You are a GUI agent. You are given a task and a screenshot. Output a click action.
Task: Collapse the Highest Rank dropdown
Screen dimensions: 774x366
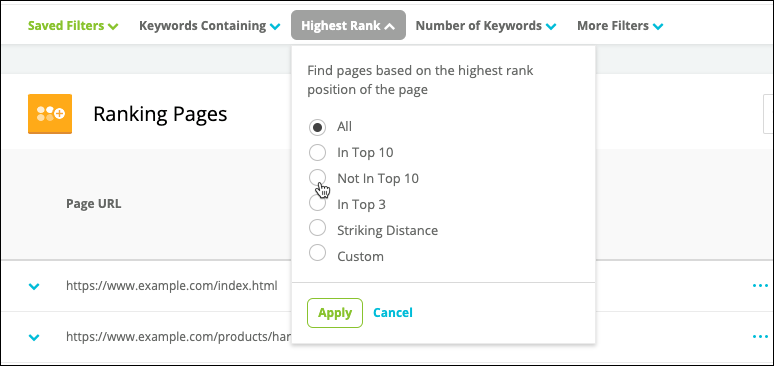pyautogui.click(x=348, y=25)
